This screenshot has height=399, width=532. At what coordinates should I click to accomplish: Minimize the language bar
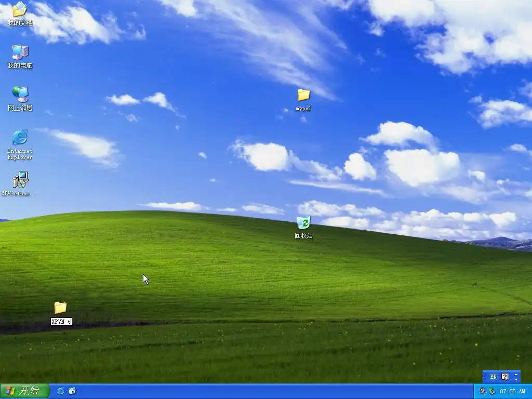(x=516, y=375)
